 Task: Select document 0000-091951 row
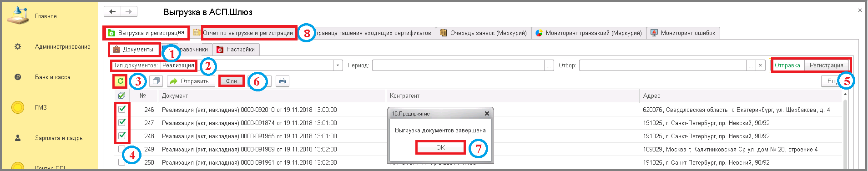pyautogui.click(x=249, y=162)
